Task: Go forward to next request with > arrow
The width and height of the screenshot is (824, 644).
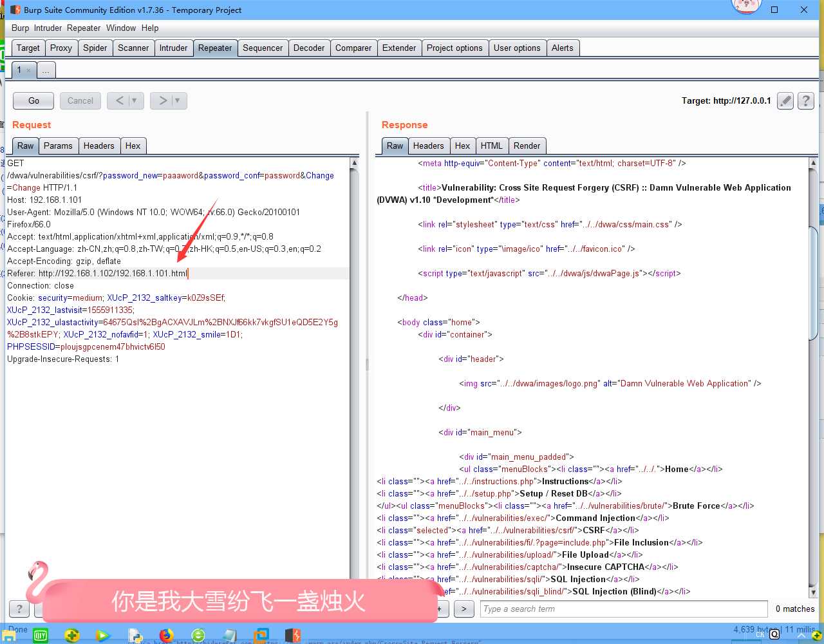Action: click(x=163, y=100)
